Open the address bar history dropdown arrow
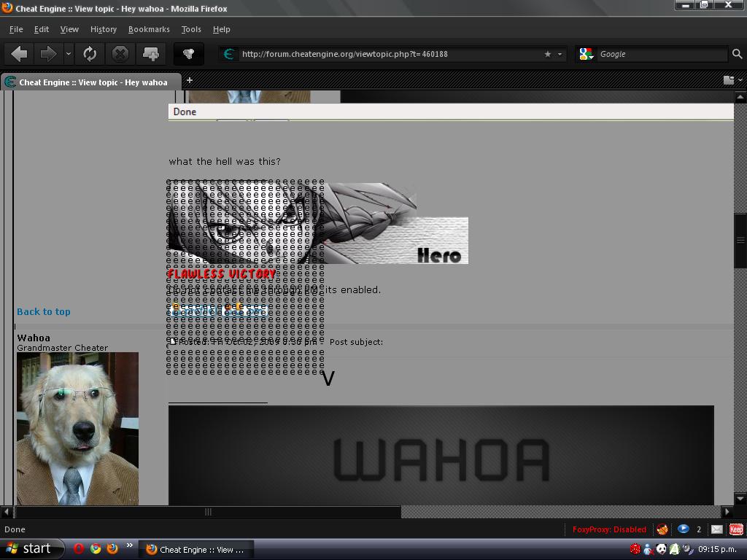 560,54
